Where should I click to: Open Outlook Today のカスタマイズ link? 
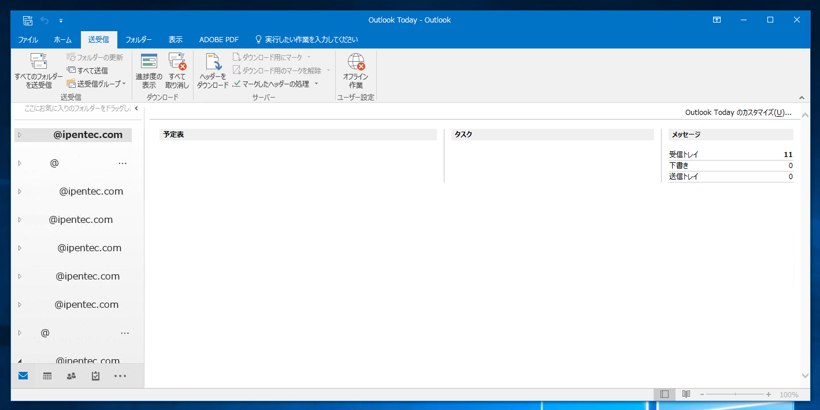click(x=738, y=112)
